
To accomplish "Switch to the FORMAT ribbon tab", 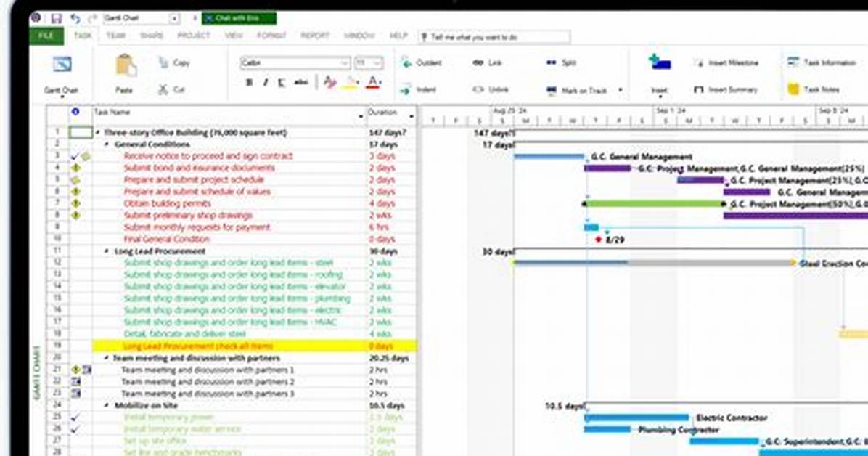I will point(271,36).
